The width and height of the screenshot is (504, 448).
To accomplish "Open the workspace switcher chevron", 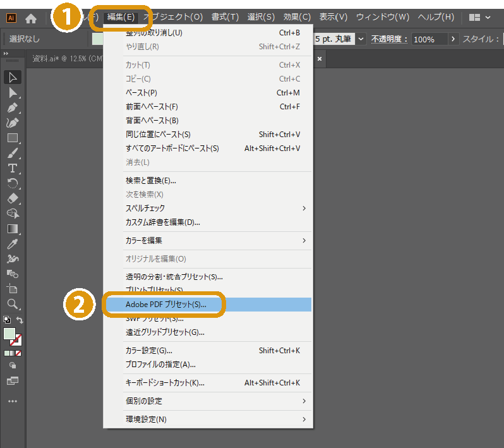I will tap(488, 17).
